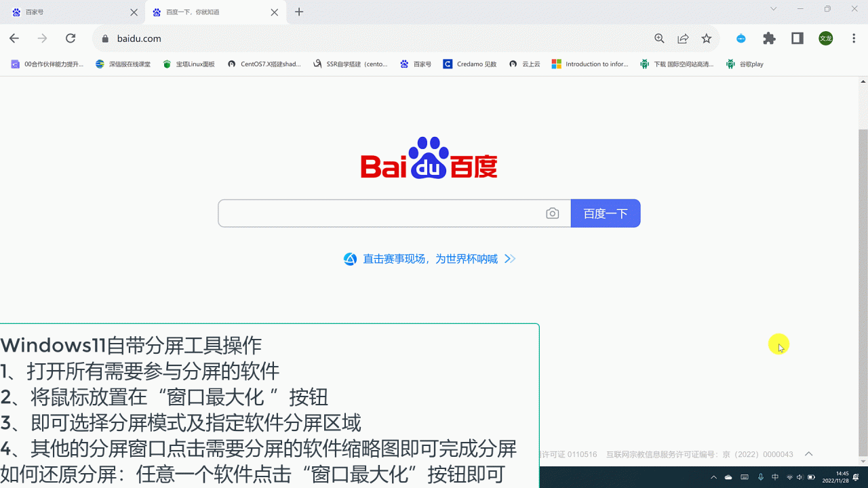Open the Credamo 见数 bookmark
Screen dimensions: 868x488
470,64
